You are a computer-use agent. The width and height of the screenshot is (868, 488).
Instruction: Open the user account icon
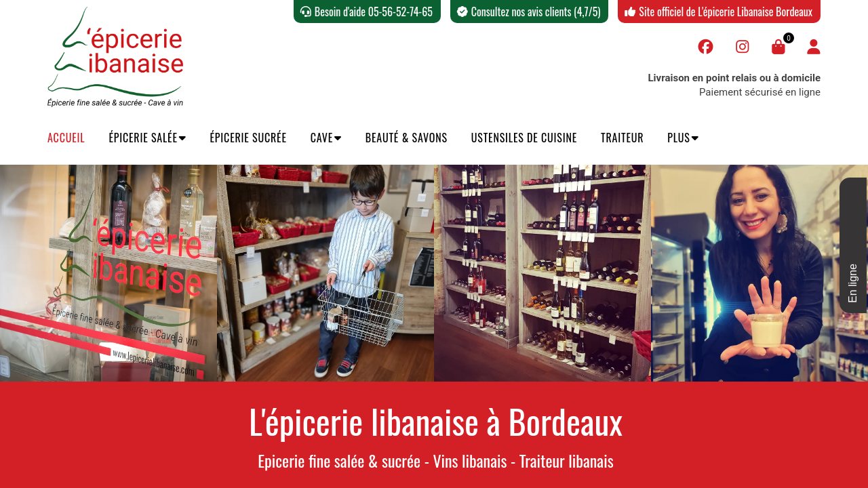[x=814, y=47]
